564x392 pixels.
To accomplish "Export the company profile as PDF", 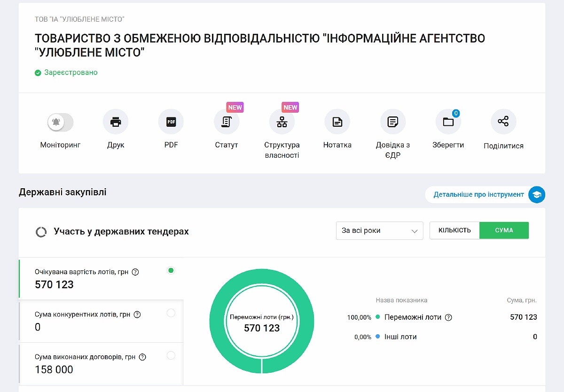I will point(171,121).
